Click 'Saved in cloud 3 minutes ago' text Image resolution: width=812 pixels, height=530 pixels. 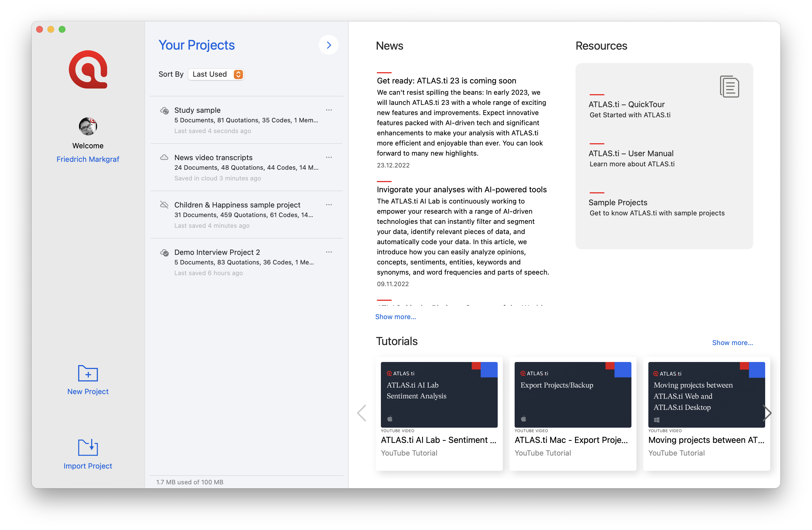(x=218, y=178)
